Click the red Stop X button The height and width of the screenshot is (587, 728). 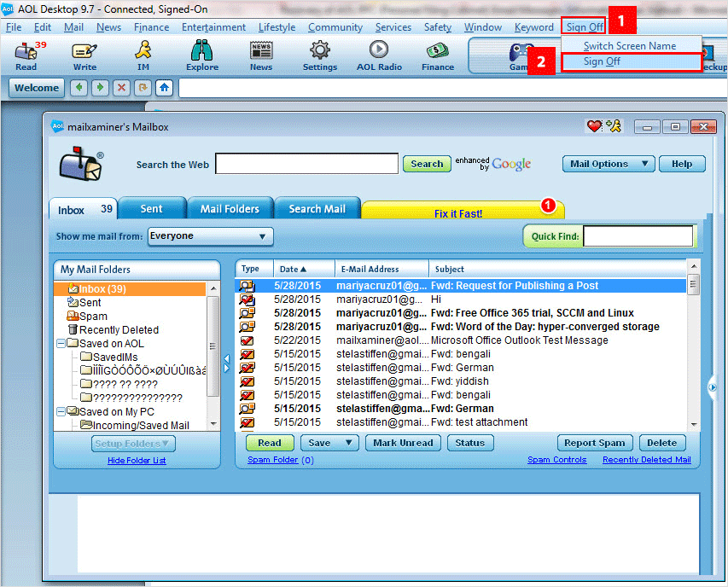point(122,87)
